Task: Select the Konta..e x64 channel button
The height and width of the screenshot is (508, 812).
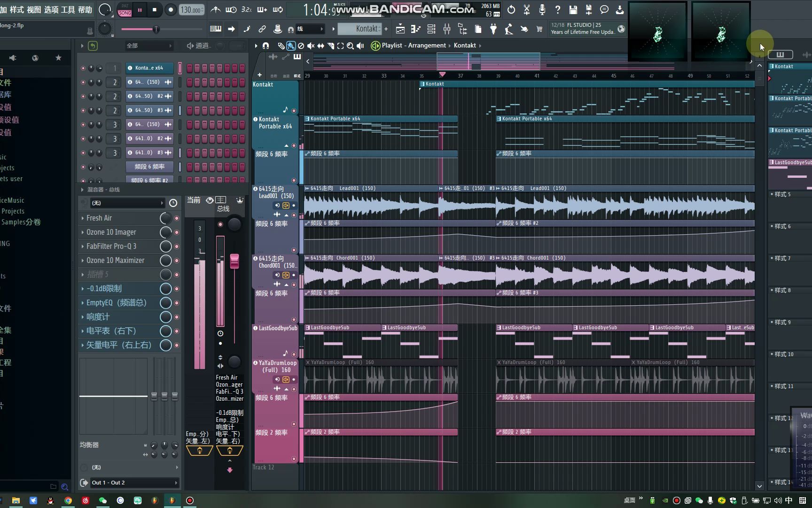Action: 149,68
